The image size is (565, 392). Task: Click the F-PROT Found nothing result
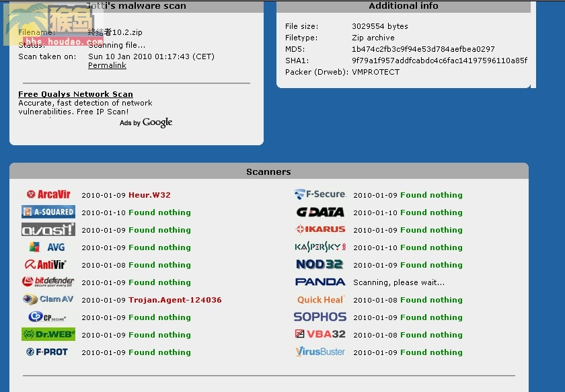click(159, 352)
